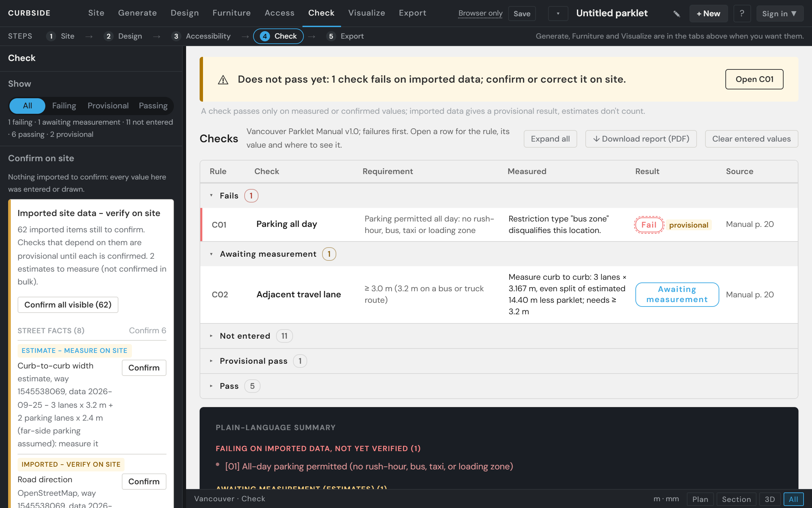Click Clear entered values
This screenshot has height=508, width=812.
pyautogui.click(x=751, y=139)
